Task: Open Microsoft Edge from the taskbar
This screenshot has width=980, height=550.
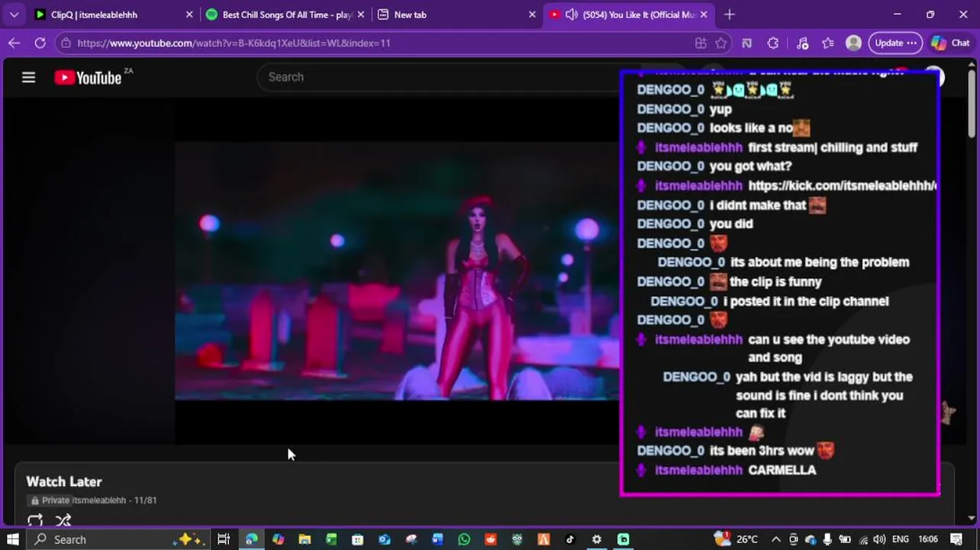Action: pos(251,539)
